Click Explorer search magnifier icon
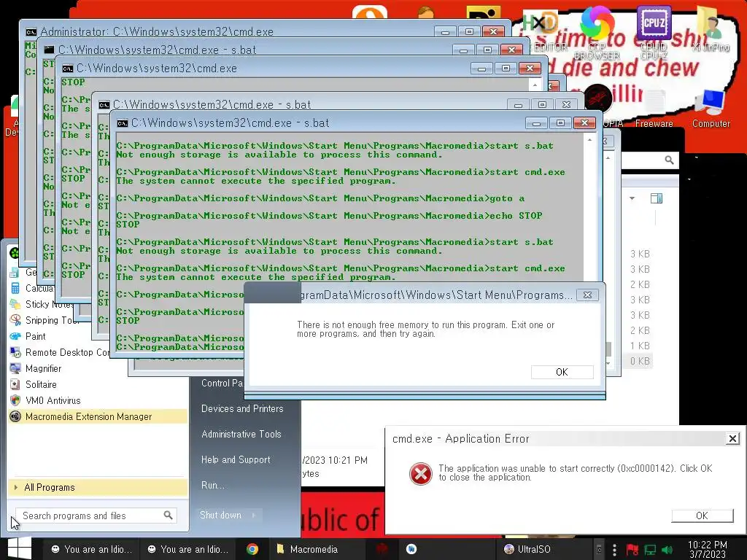This screenshot has height=560, width=747. click(670, 160)
